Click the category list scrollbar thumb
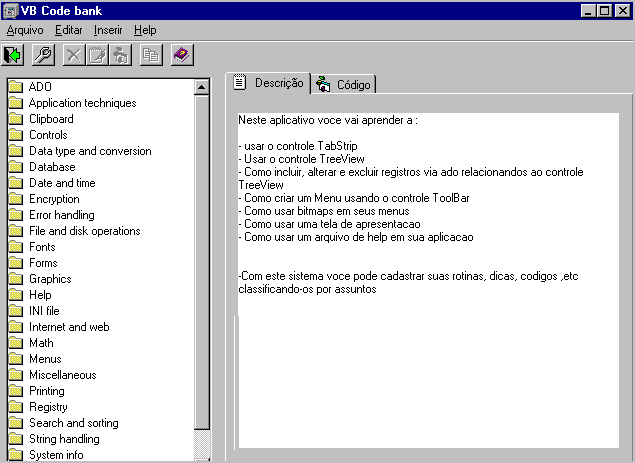635x463 pixels. (x=201, y=262)
